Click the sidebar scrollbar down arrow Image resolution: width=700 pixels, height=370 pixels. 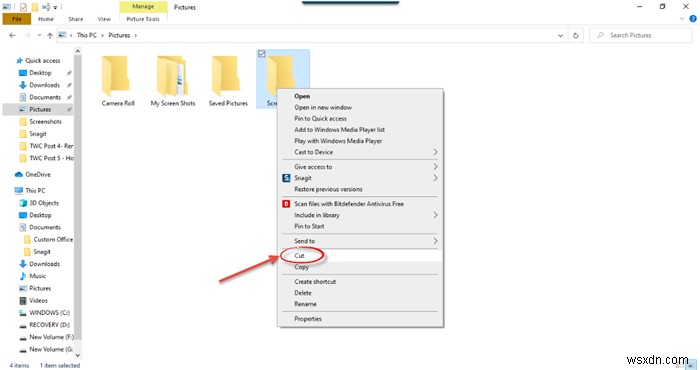[78, 355]
